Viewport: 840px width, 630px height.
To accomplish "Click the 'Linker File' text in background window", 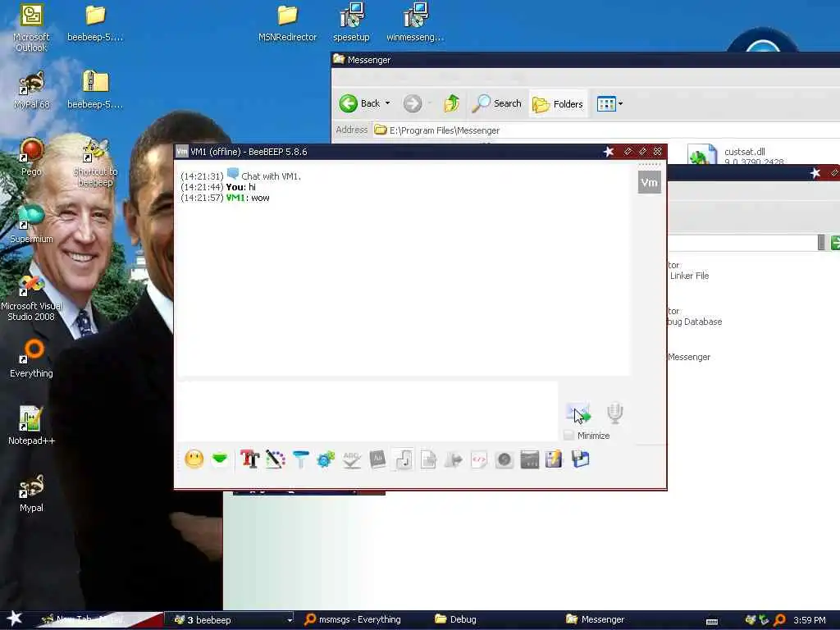I will 689,276.
